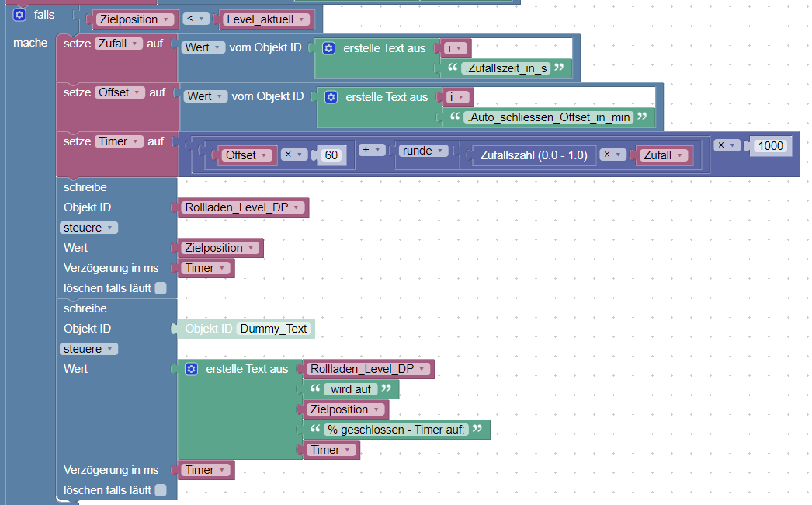Open Zufall variable dropdown in setze block
The image size is (812, 505).
[x=119, y=44]
